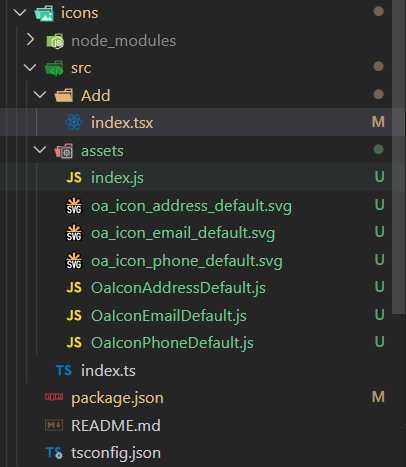Click the markdown icon beside README.md
This screenshot has height=467, width=406.
(x=54, y=425)
